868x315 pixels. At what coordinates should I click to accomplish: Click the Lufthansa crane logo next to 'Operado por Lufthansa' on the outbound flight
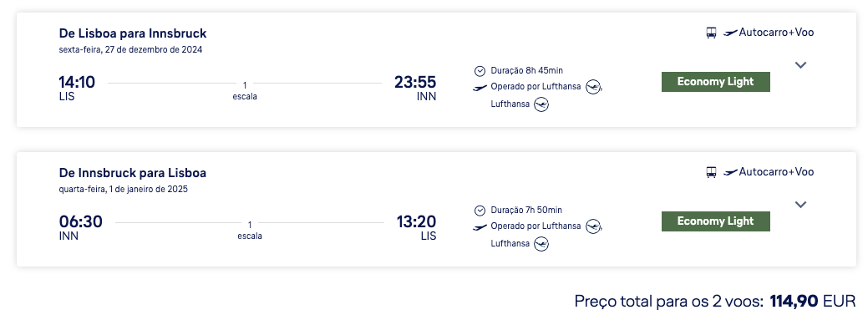pyautogui.click(x=593, y=87)
